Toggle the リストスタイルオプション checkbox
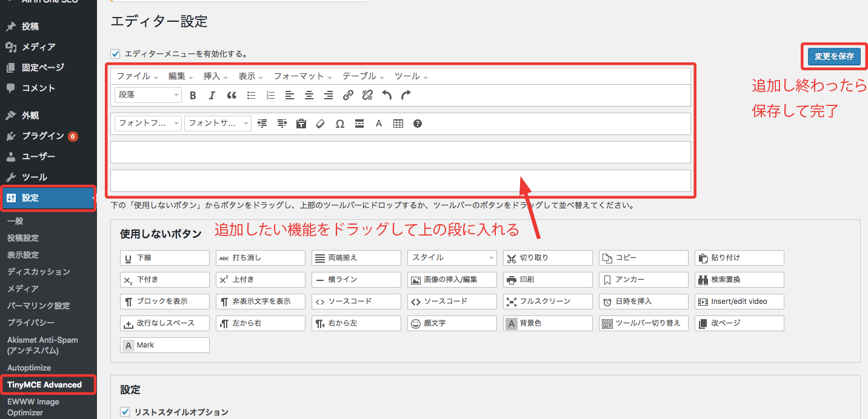868x419 pixels. (x=125, y=412)
